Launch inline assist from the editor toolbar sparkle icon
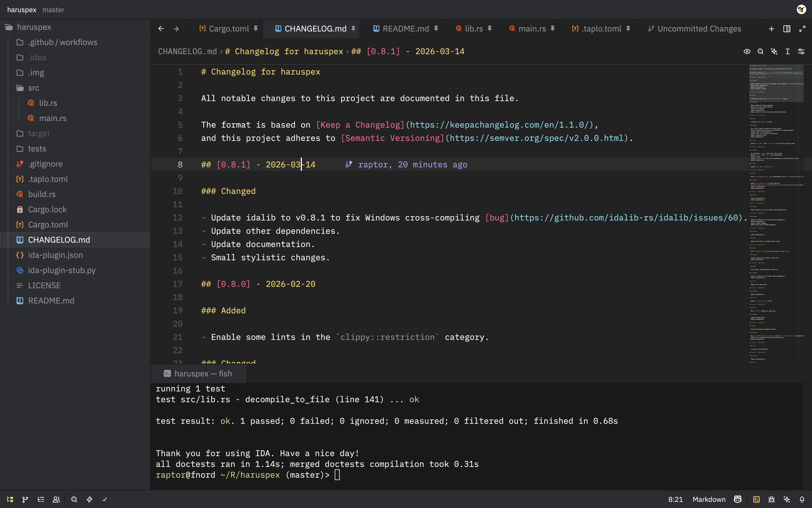 point(774,51)
